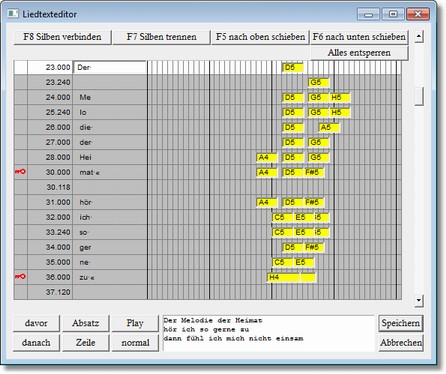Save with the Speichern button
The image size is (446, 374).
[401, 323]
